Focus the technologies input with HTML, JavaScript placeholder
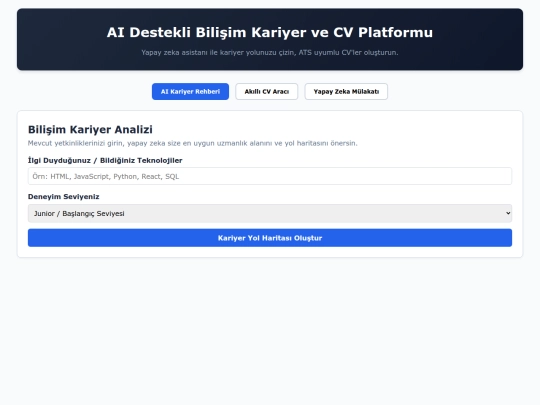Image resolution: width=540 pixels, height=405 pixels. coord(270,176)
